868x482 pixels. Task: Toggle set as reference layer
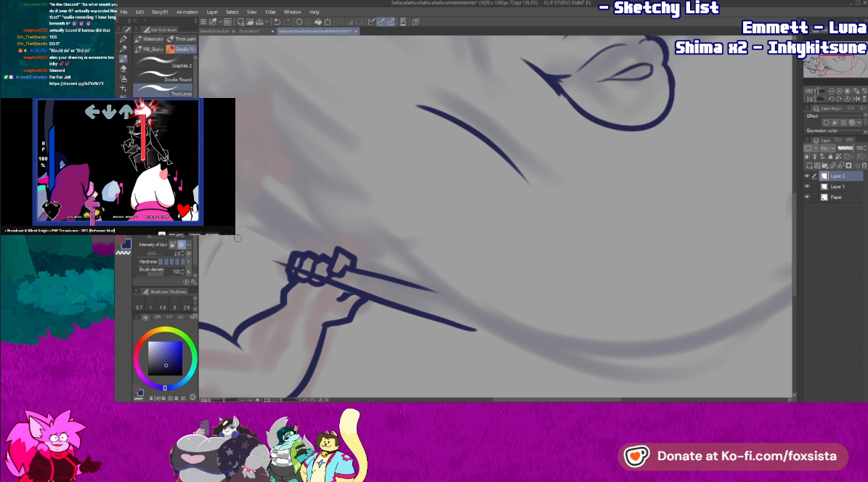point(816,156)
